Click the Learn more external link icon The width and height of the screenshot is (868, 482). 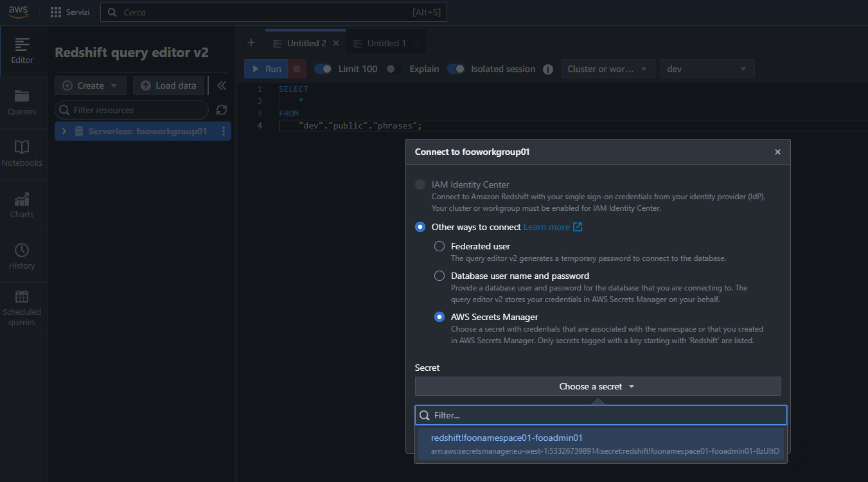pyautogui.click(x=578, y=227)
